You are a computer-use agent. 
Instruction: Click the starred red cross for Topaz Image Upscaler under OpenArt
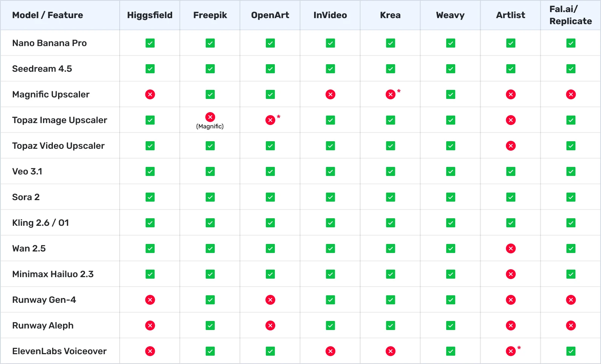270,120
